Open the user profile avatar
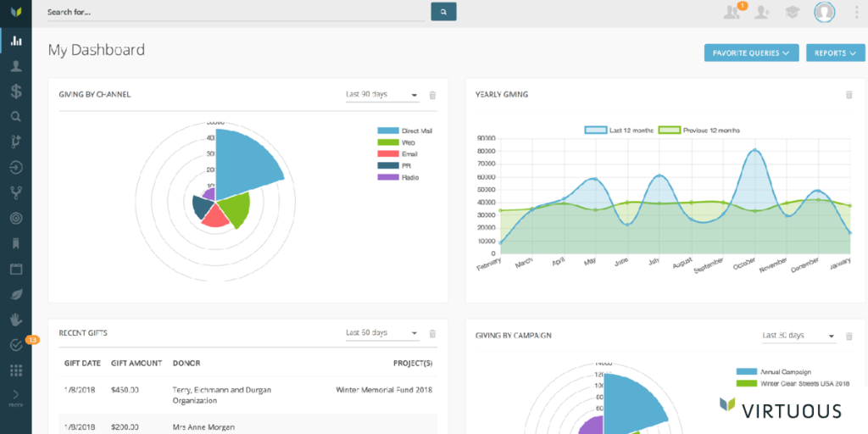Viewport: 868px width, 434px height. [824, 12]
